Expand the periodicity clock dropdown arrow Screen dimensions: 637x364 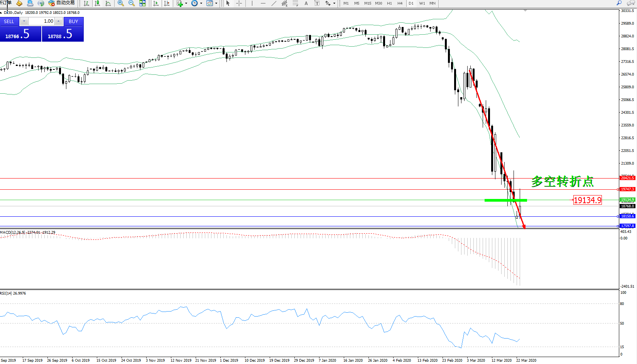[201, 3]
